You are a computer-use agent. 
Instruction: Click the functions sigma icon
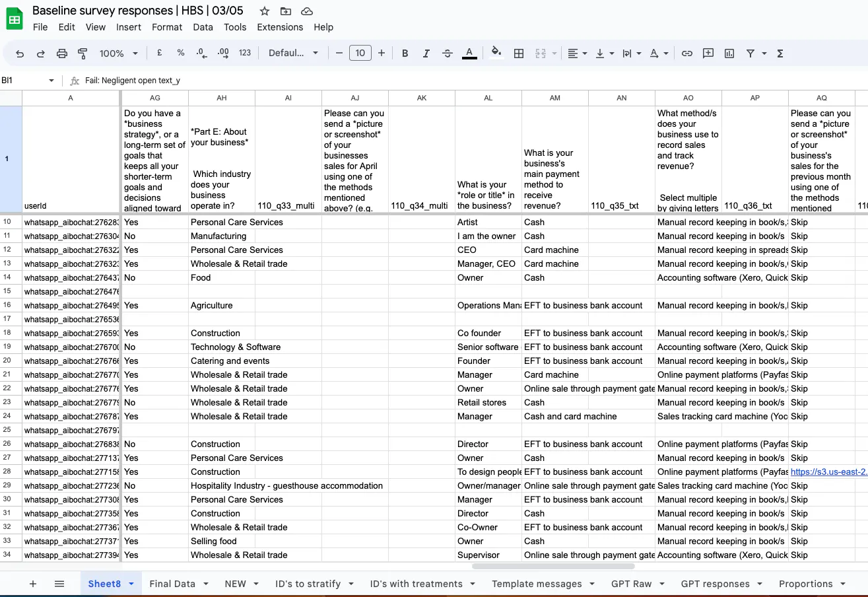pos(780,53)
